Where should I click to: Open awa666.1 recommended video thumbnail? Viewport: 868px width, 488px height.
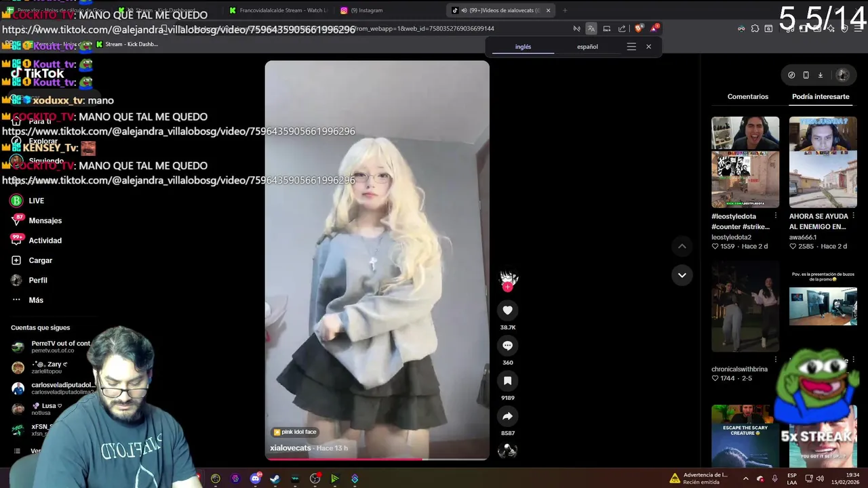pos(823,162)
